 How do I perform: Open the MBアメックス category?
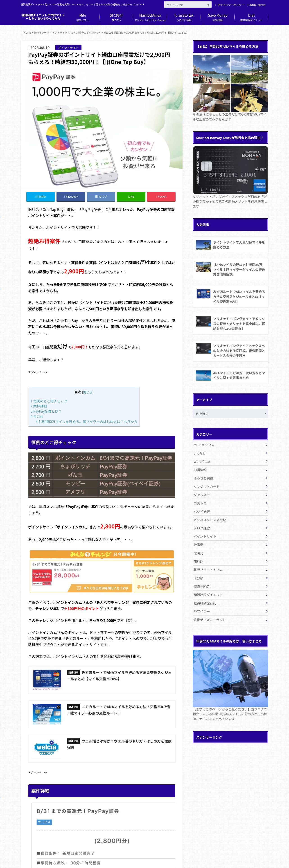click(230, 445)
